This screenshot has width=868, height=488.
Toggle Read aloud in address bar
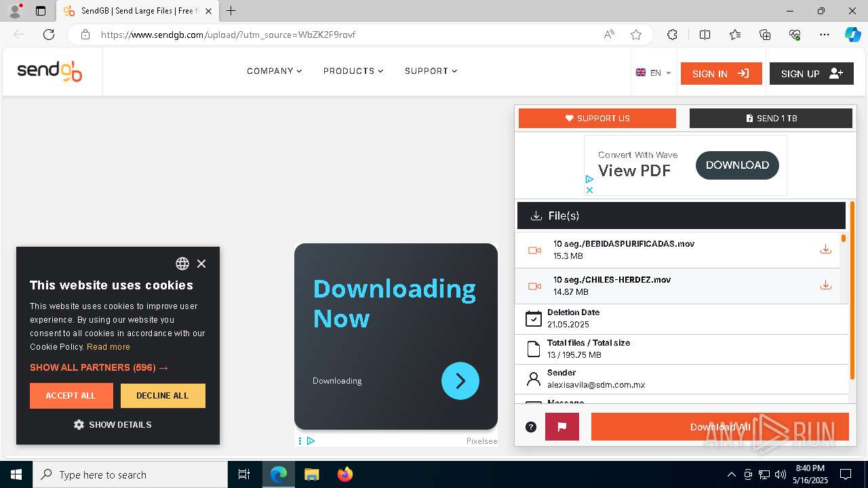609,35
